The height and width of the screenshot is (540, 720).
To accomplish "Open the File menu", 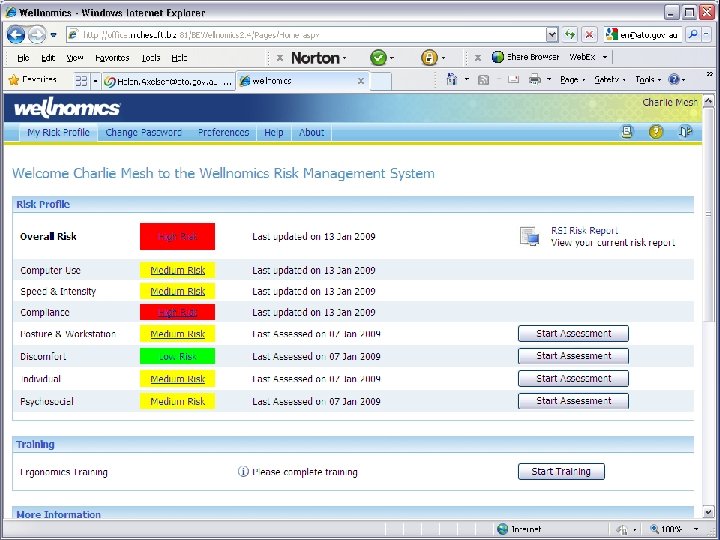I will pos(23,58).
